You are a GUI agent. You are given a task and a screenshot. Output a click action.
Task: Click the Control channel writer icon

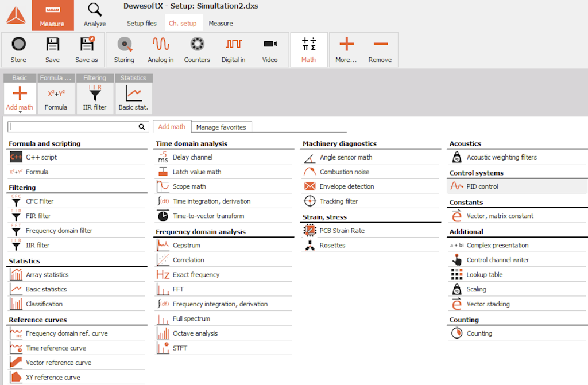point(457,260)
